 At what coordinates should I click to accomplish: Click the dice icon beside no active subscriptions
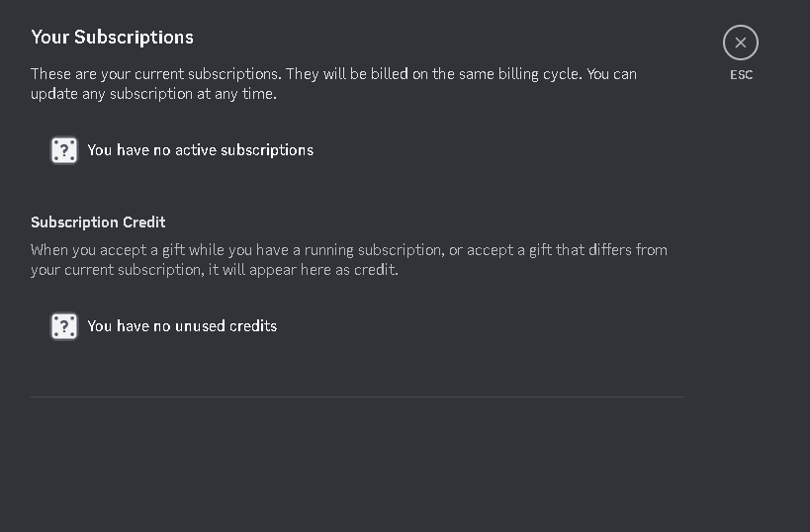[64, 150]
